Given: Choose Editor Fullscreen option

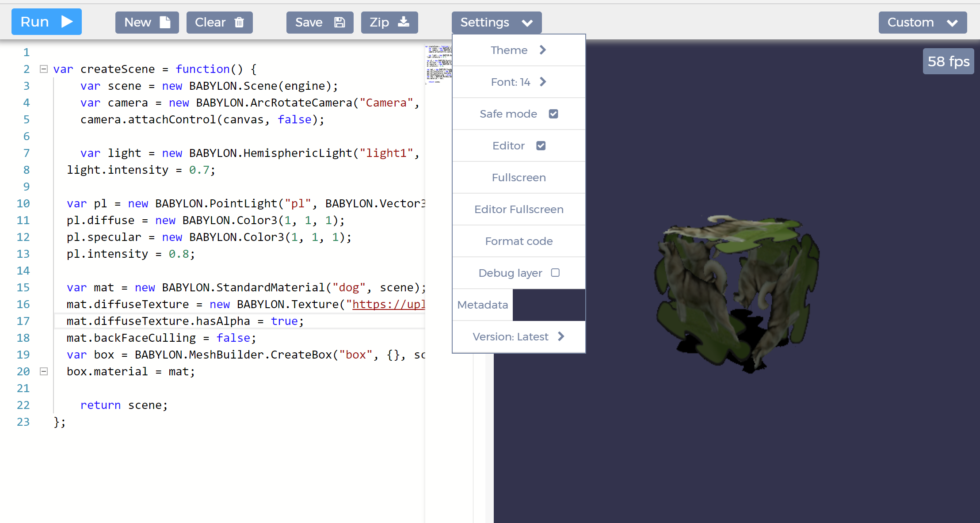Looking at the screenshot, I should (x=519, y=210).
